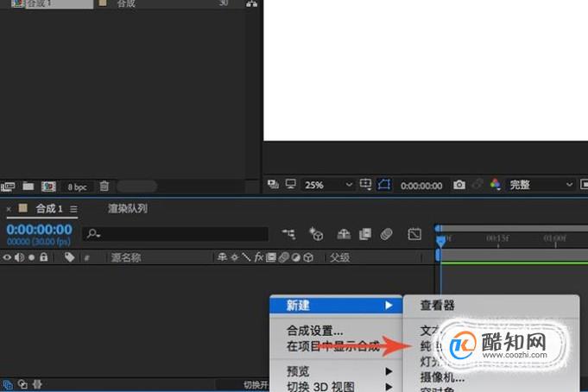Click the show channel color icon
Screen dimensions: 588x392
point(496,184)
